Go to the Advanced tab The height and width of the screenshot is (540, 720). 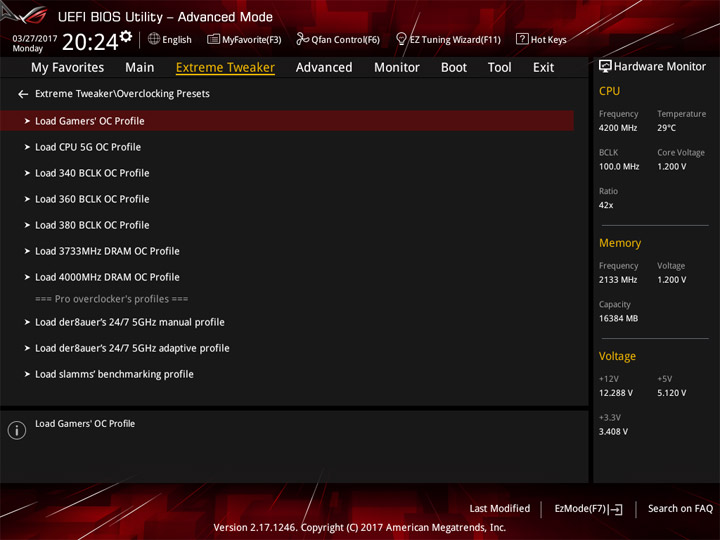324,68
